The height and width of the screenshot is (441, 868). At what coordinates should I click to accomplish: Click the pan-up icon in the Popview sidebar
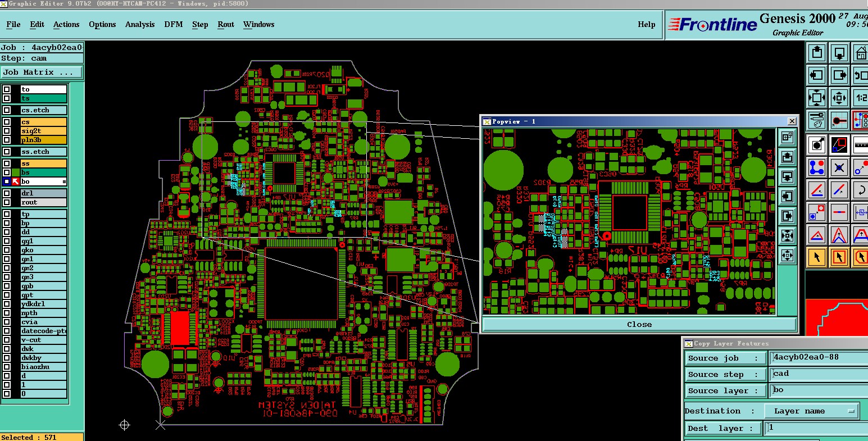click(787, 157)
